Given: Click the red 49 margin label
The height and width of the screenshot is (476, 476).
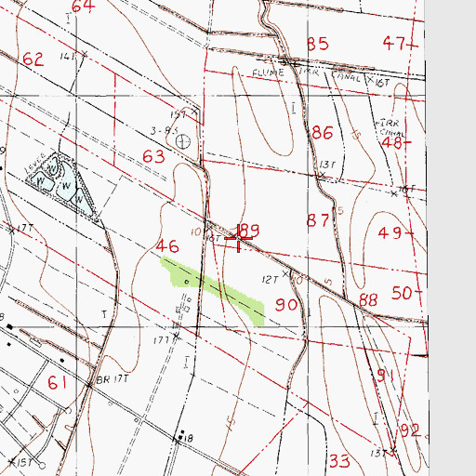Looking at the screenshot, I should [390, 233].
